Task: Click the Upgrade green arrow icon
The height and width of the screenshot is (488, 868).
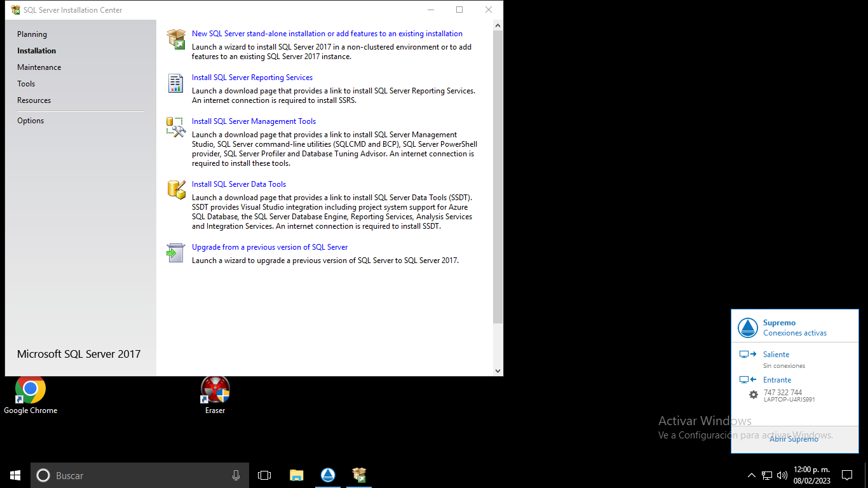Action: (x=175, y=252)
